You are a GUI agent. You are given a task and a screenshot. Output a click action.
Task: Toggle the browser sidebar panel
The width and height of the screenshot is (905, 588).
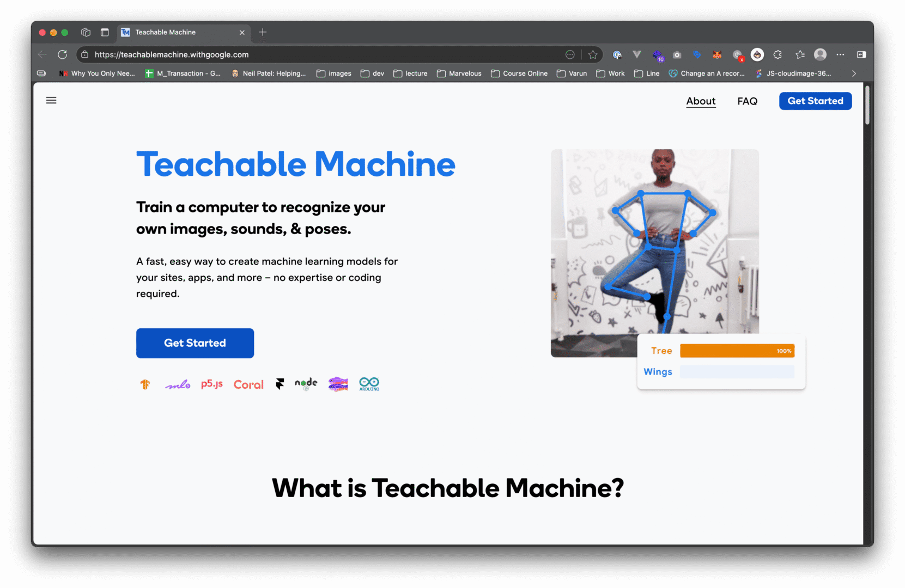861,54
